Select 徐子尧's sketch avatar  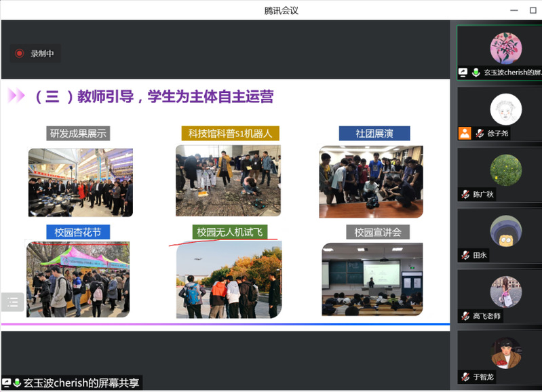pyautogui.click(x=505, y=109)
